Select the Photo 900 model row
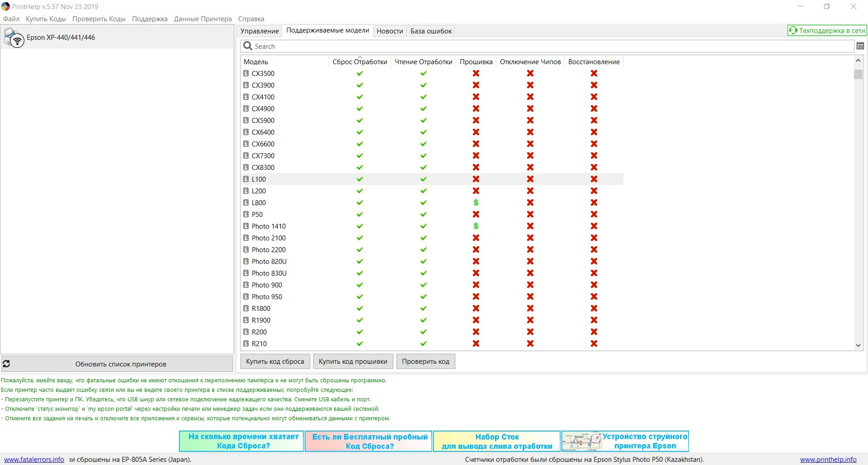868x465 pixels. tap(432, 285)
